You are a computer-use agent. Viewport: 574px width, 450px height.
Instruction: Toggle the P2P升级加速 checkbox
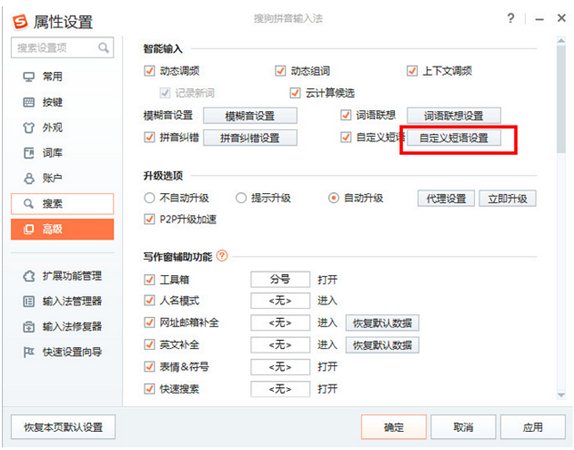click(x=149, y=219)
